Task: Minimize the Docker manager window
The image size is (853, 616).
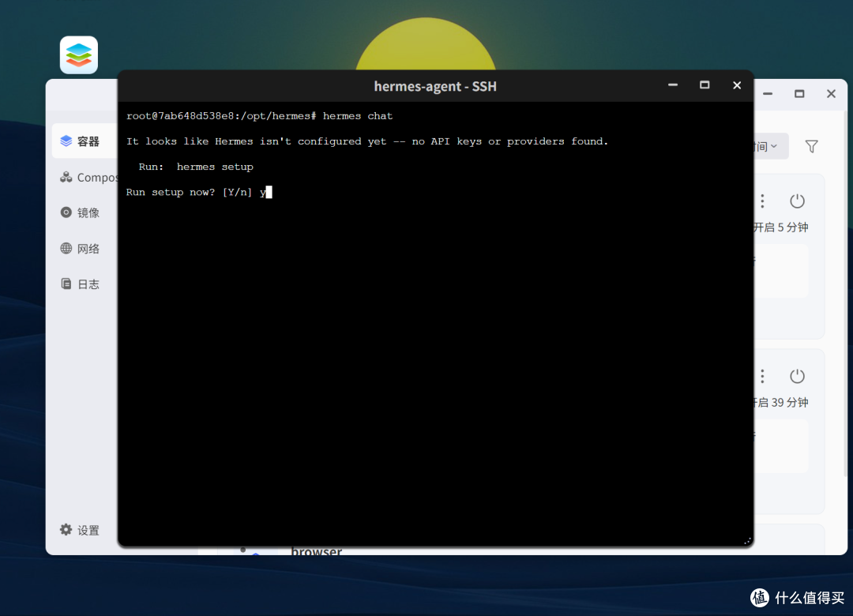Action: [x=768, y=94]
